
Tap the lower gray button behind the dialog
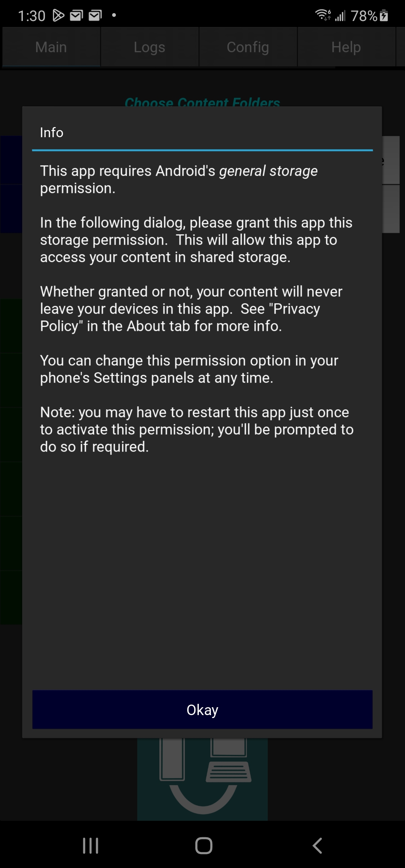click(x=391, y=209)
